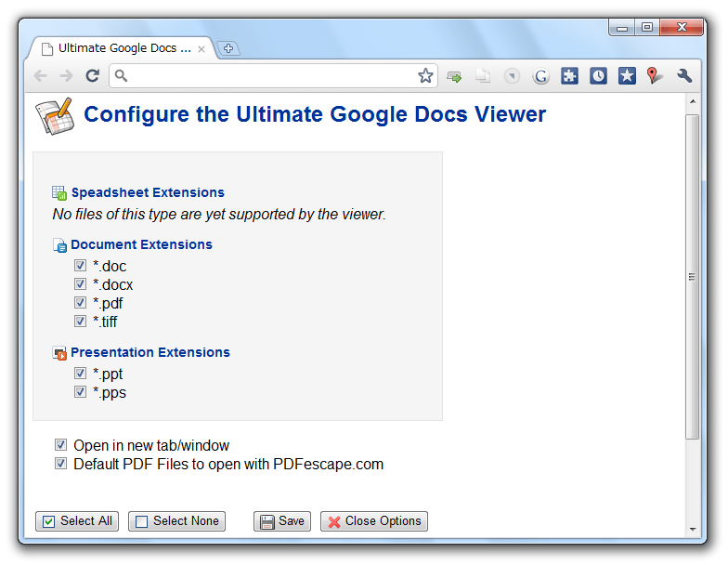Open the red map pin extension
Image resolution: width=728 pixels, height=565 pixels.
(654, 76)
